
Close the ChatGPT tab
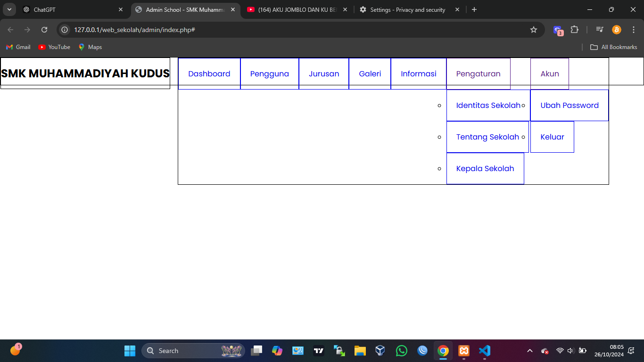pyautogui.click(x=121, y=9)
